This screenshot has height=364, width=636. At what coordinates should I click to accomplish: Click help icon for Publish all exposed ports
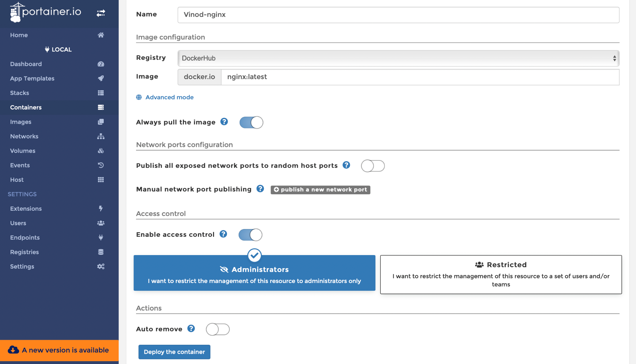[346, 165]
